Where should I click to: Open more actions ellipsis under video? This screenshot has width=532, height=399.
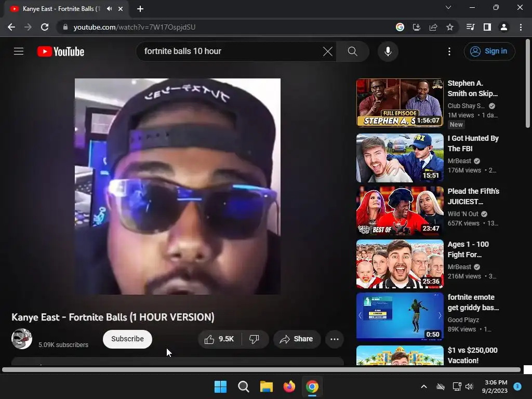click(335, 339)
